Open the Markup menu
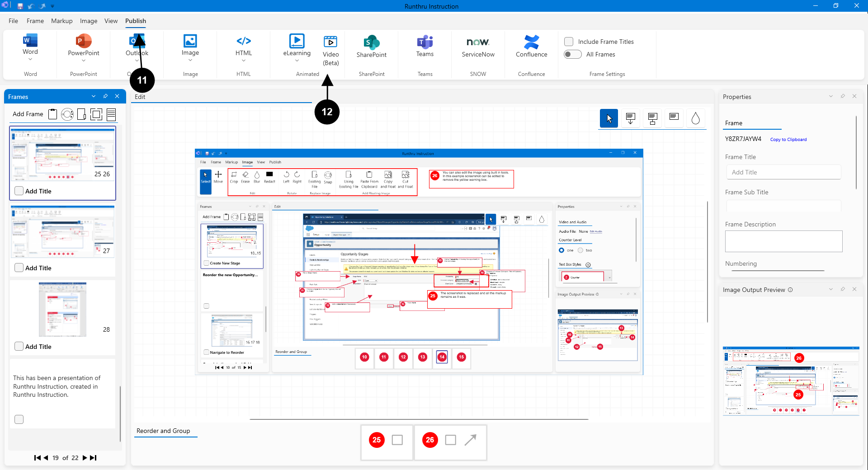This screenshot has height=470, width=868. pos(61,21)
